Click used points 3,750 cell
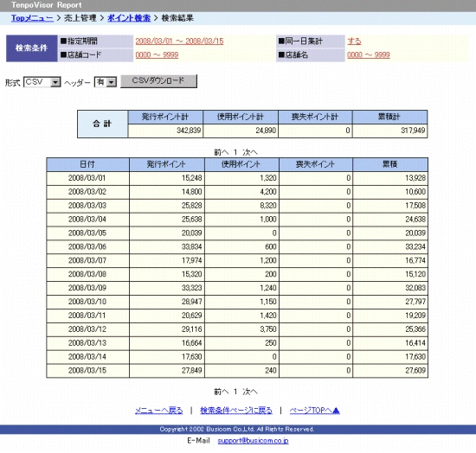The width and height of the screenshot is (476, 453). pyautogui.click(x=241, y=329)
